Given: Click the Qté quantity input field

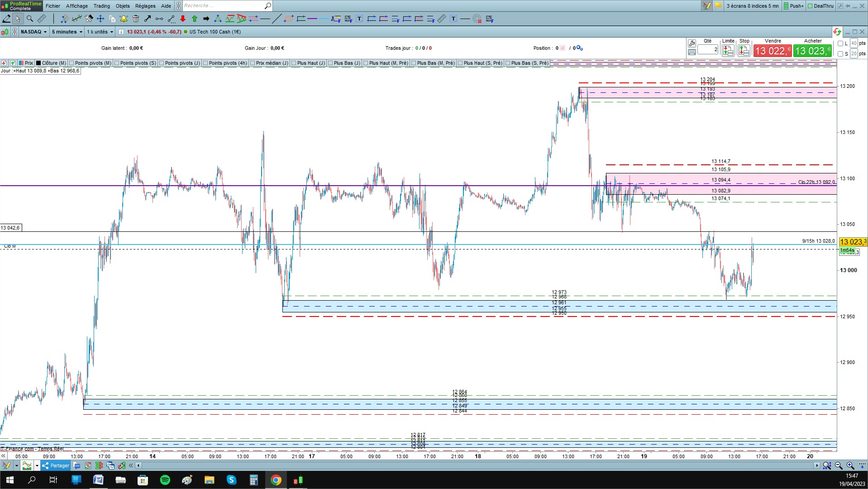Looking at the screenshot, I should [x=708, y=49].
